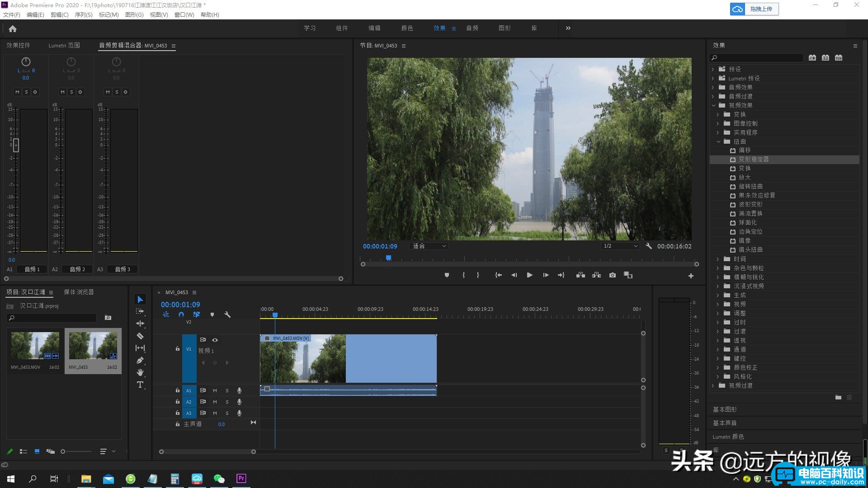Click Mark Out bracket button
The width and height of the screenshot is (868, 488).
click(478, 275)
